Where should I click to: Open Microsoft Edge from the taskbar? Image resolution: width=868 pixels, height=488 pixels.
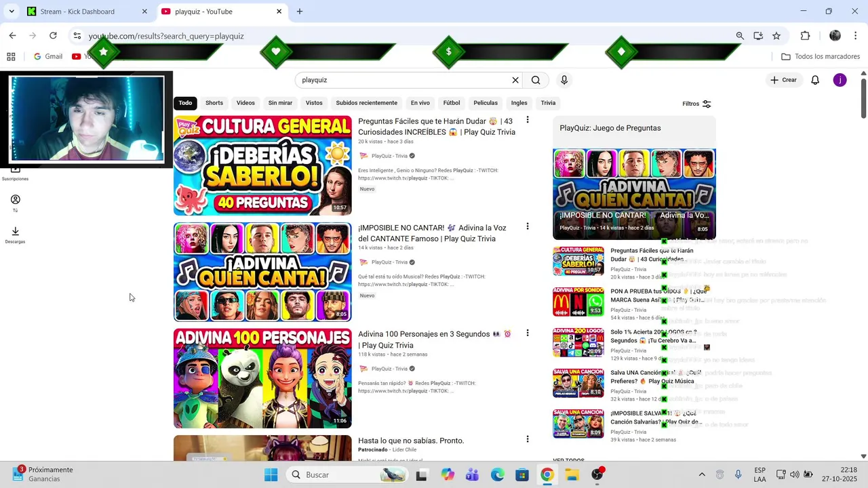click(x=497, y=474)
